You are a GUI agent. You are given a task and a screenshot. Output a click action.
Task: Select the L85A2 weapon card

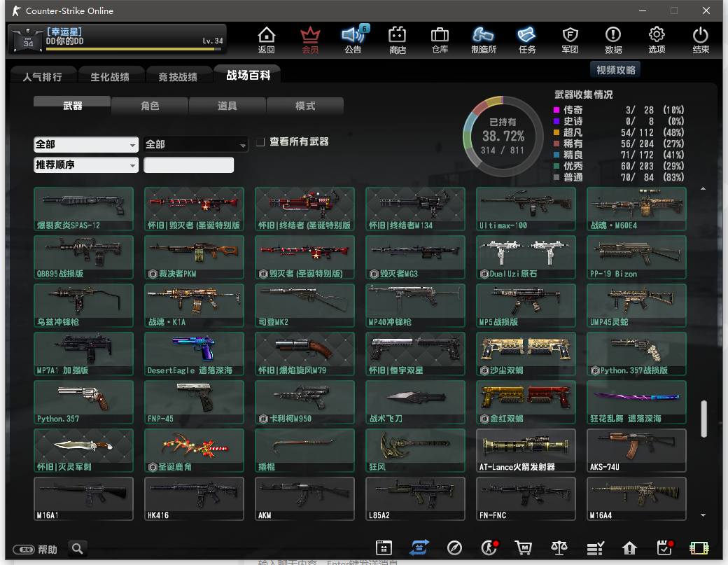(416, 498)
